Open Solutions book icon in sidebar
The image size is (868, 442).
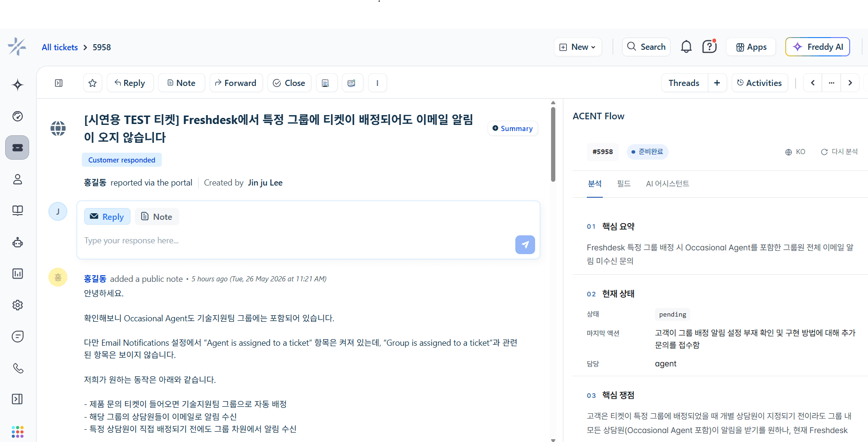(17, 210)
